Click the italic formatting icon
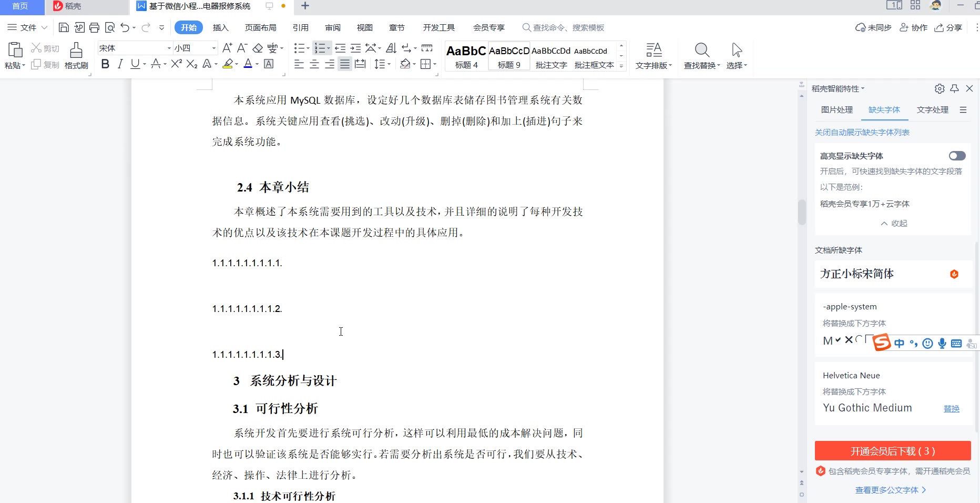The width and height of the screenshot is (980, 503). 120,64
